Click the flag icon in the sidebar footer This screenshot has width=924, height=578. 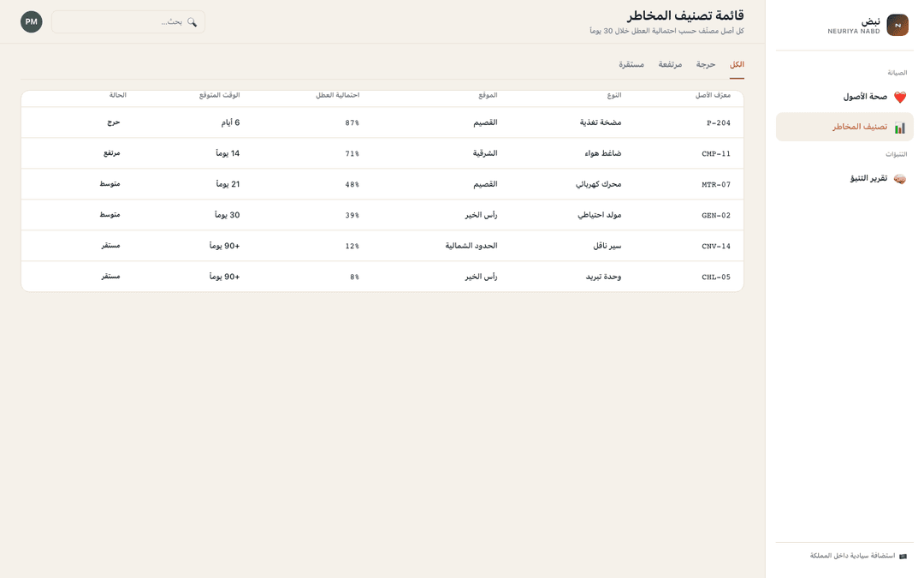pos(903,557)
